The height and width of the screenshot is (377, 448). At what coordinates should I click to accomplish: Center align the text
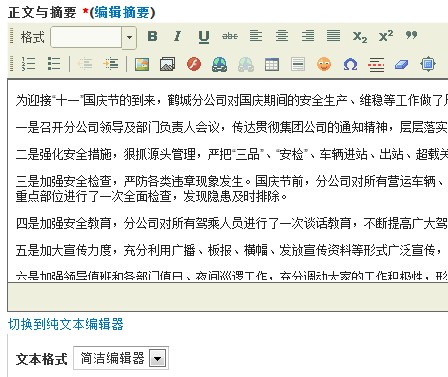click(282, 36)
